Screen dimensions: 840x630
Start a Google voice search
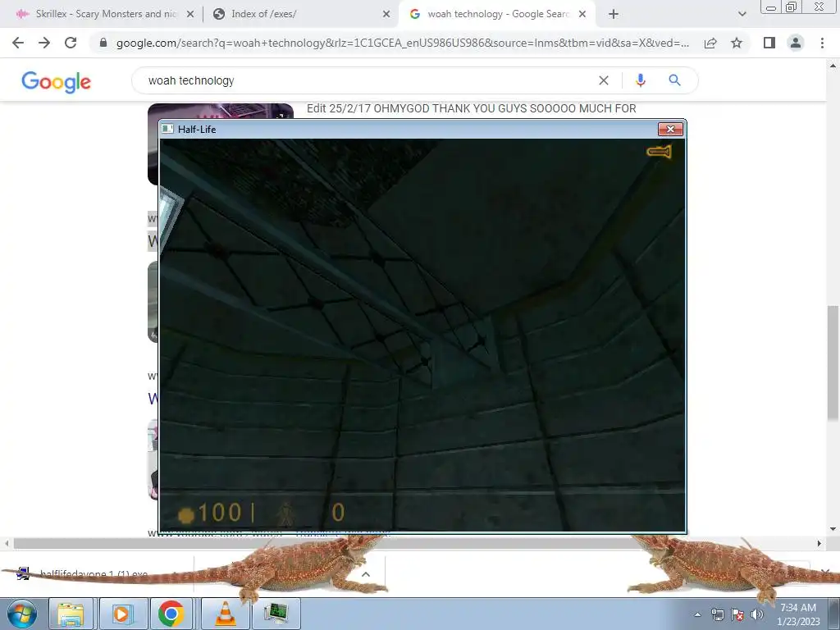click(640, 80)
